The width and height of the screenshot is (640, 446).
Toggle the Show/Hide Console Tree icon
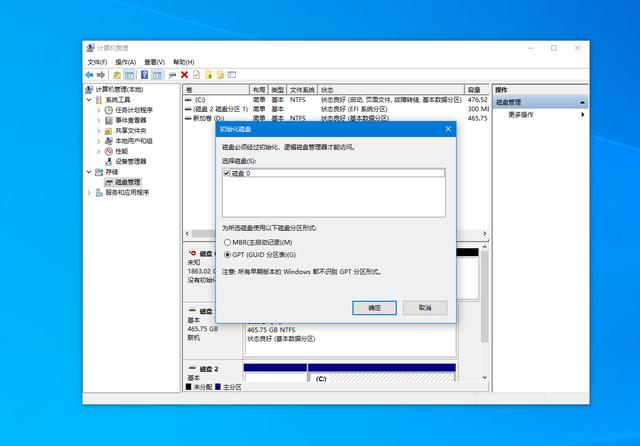(129, 75)
